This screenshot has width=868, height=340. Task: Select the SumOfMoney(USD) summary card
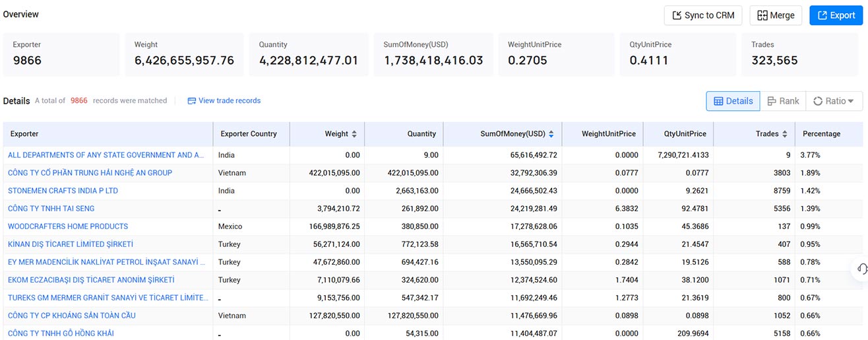point(433,54)
